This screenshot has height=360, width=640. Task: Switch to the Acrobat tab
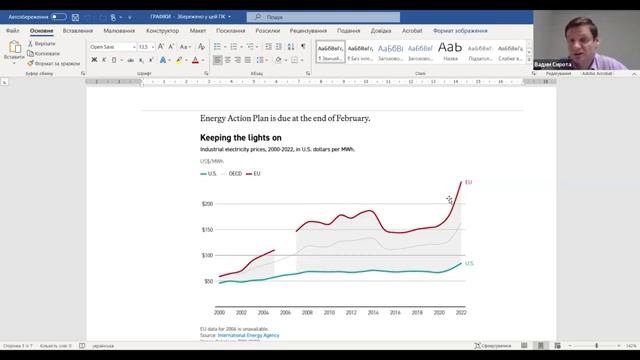click(412, 31)
